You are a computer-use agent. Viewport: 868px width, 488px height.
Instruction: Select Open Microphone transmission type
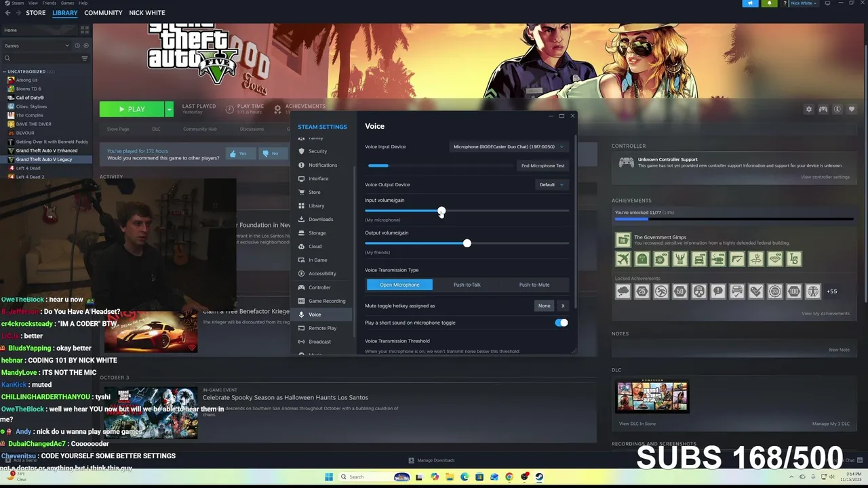pos(399,285)
